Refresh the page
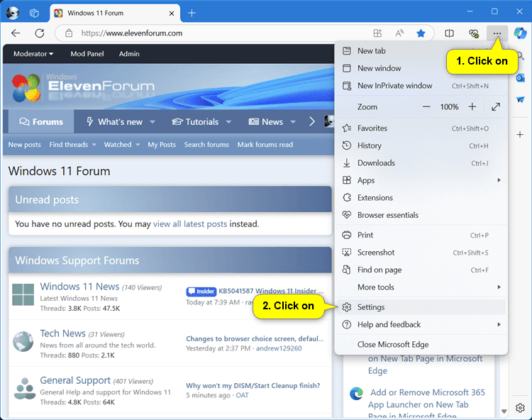Screen dimensions: 532x420 (x=40, y=33)
